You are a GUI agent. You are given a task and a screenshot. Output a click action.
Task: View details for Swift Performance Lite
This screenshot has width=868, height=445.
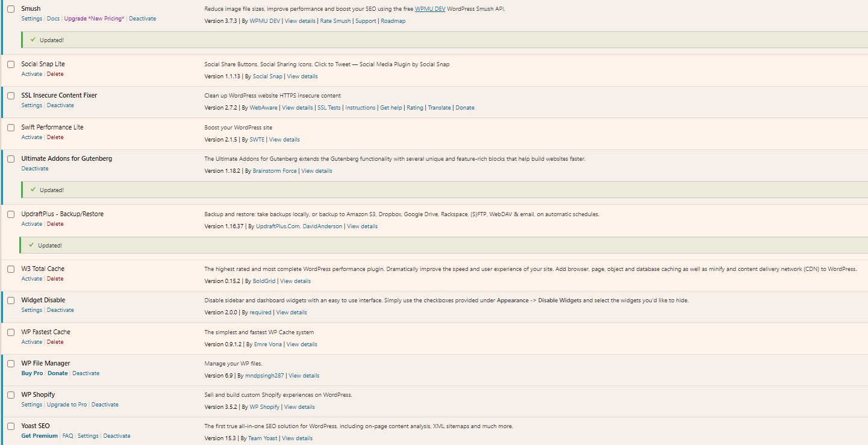pos(284,140)
